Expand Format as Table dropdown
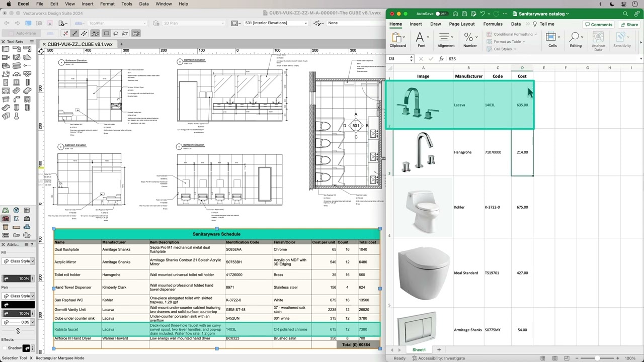The width and height of the screenshot is (644, 362). point(507,42)
